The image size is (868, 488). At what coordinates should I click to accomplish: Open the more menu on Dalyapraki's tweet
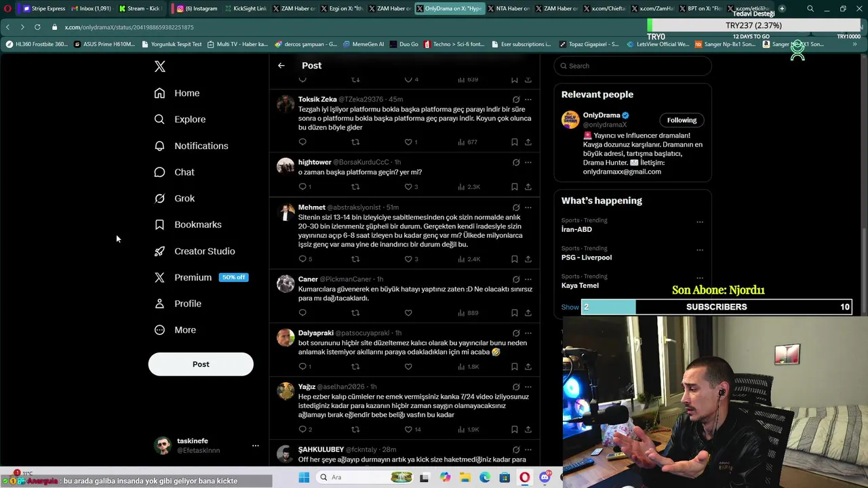click(x=528, y=333)
